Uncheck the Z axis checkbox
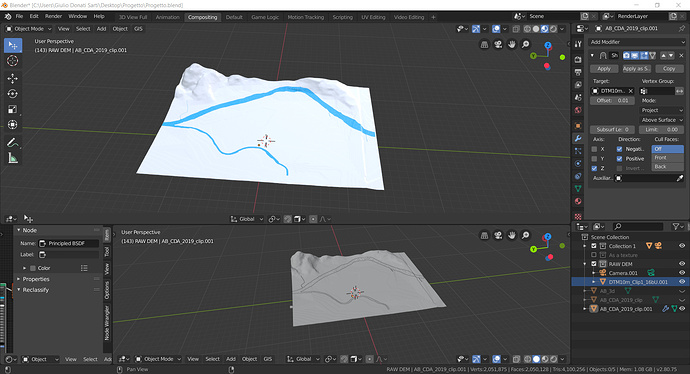Image resolution: width=690 pixels, height=374 pixels. click(594, 169)
